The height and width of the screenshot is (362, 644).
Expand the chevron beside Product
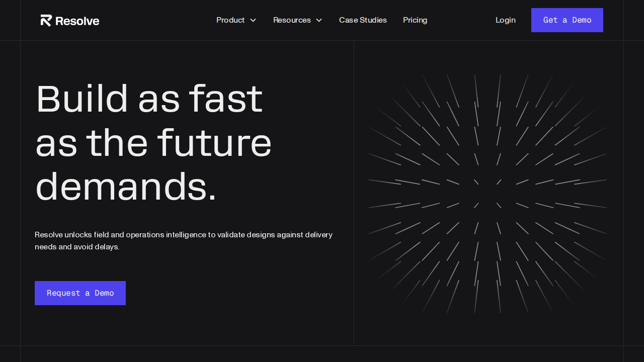[x=253, y=20]
